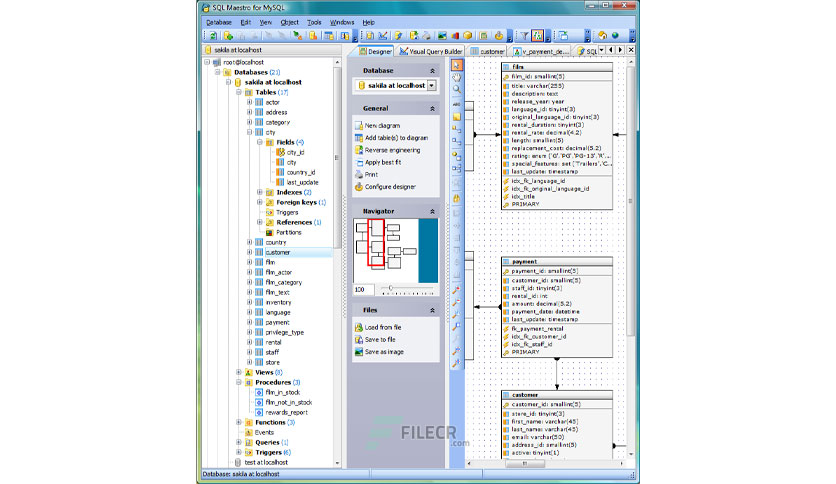Click the filter funnel toolbar icon
This screenshot has height=484, width=836.
pos(525,36)
